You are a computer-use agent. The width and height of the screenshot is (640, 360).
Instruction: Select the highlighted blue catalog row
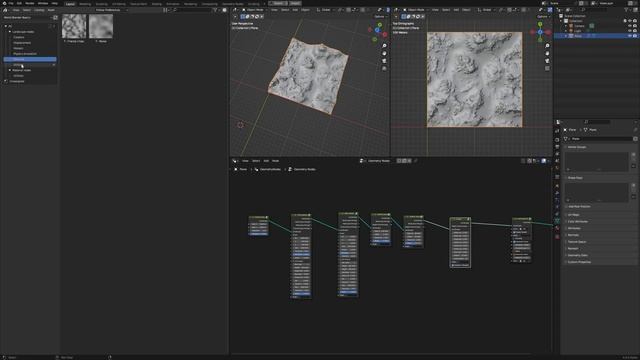point(30,59)
